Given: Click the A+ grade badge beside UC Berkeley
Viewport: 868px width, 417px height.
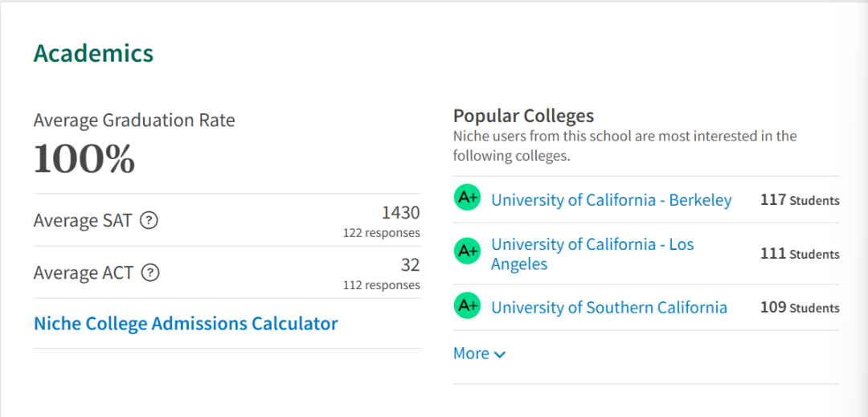Looking at the screenshot, I should (467, 198).
